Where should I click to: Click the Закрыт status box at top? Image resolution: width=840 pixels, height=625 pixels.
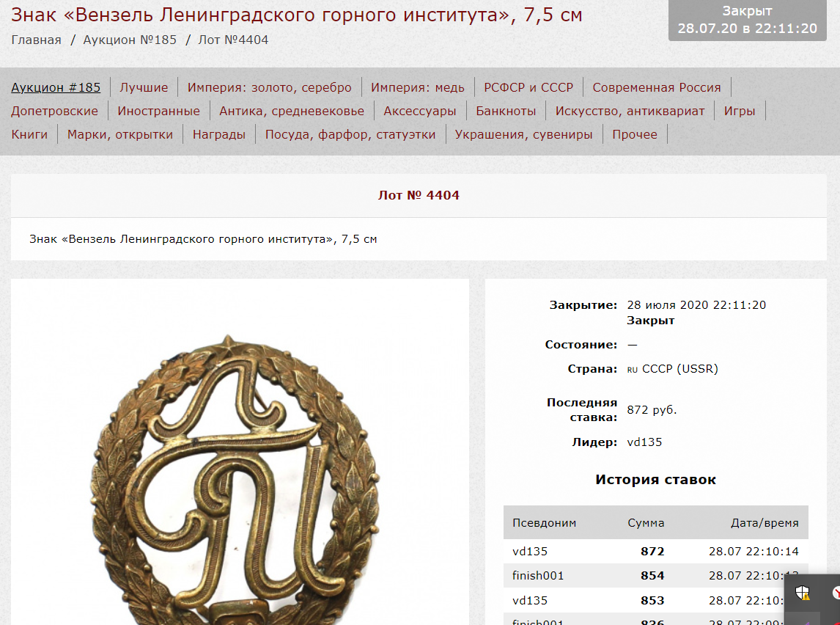tap(748, 20)
